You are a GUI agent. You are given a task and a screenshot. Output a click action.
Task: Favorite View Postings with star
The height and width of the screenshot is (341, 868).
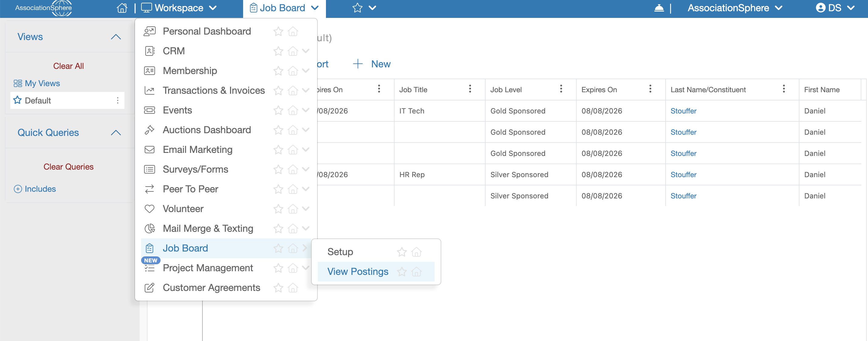(x=402, y=272)
